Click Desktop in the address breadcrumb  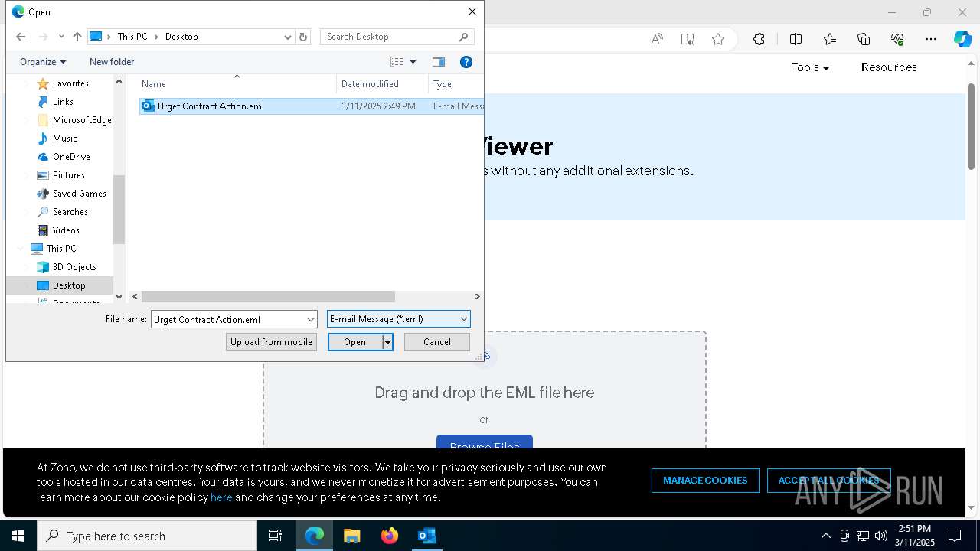tap(181, 37)
